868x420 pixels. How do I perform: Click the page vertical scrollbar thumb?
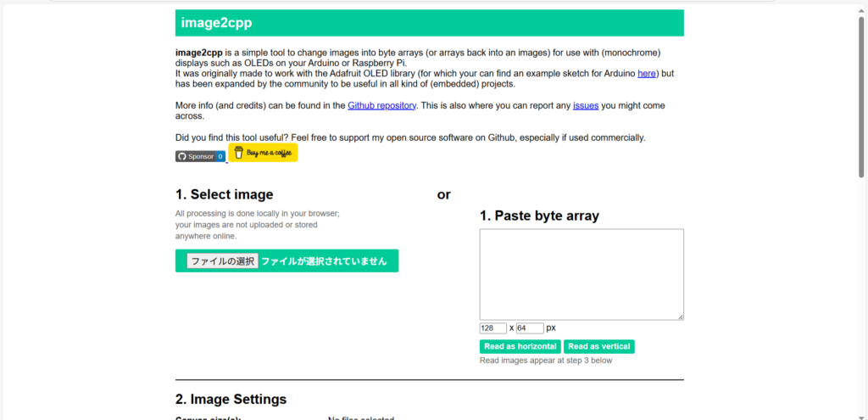coord(861,97)
